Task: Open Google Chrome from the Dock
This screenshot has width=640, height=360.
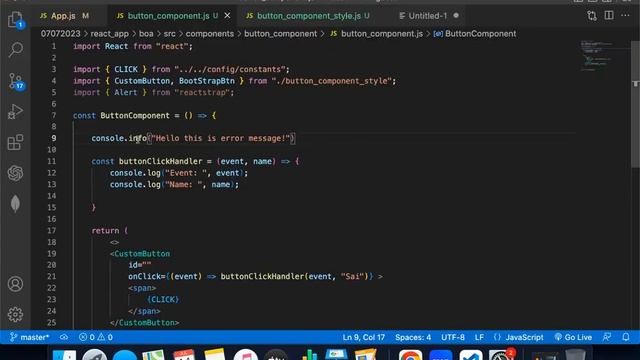Action: (x=411, y=355)
